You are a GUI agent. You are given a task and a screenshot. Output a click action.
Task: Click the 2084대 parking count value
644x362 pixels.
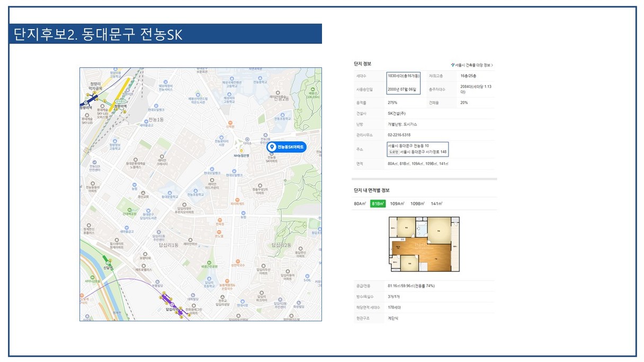coord(476,89)
